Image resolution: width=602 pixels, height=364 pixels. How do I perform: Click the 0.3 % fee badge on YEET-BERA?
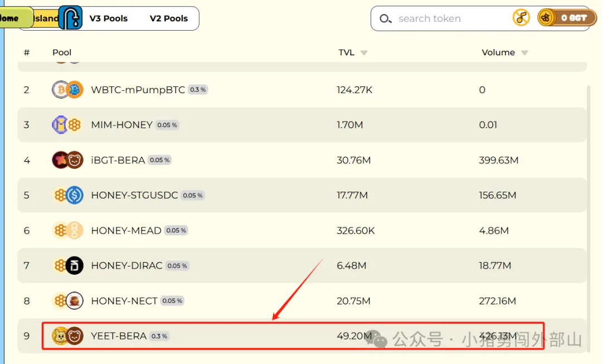click(x=159, y=336)
